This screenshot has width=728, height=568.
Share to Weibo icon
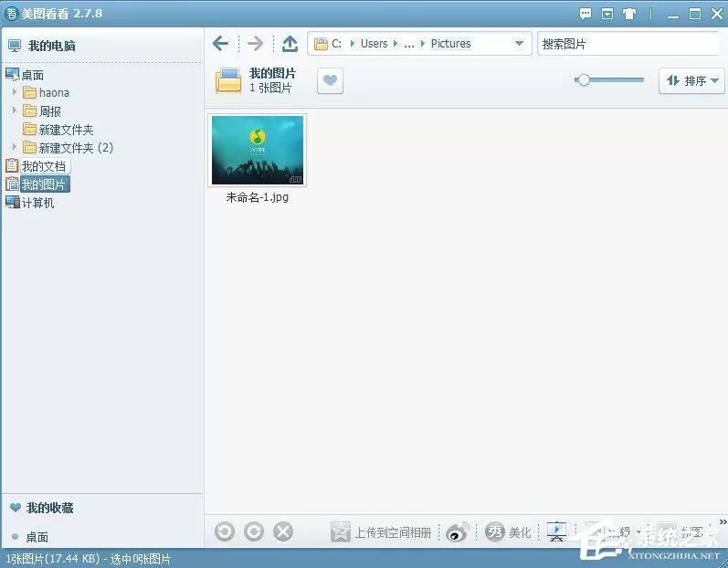pyautogui.click(x=458, y=531)
